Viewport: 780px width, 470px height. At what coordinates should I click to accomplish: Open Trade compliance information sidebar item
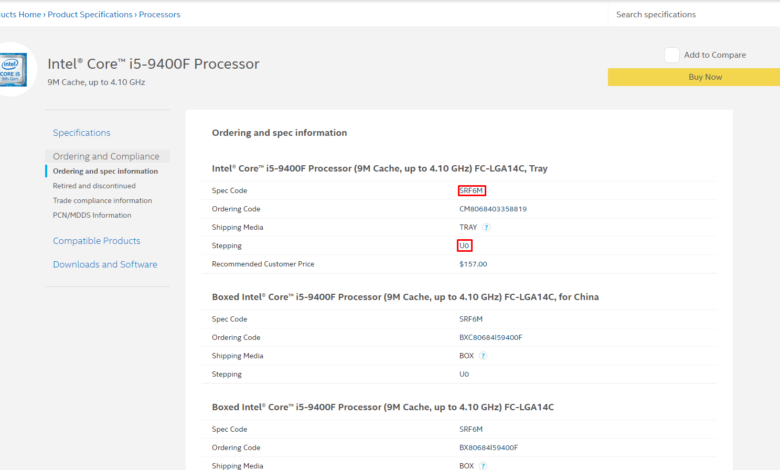coord(102,200)
